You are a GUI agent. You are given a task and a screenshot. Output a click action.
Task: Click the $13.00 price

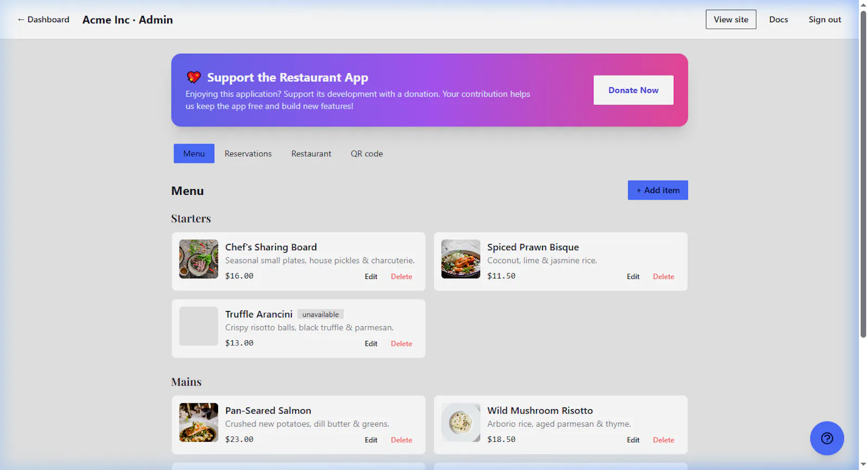(239, 343)
